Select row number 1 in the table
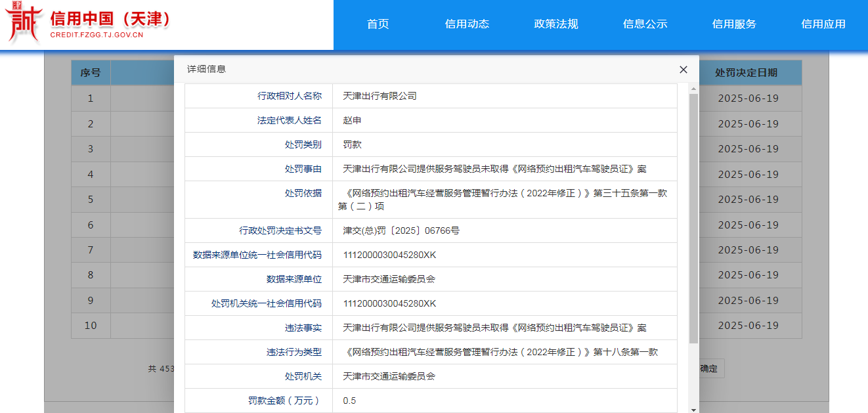This screenshot has width=868, height=413. (91, 98)
